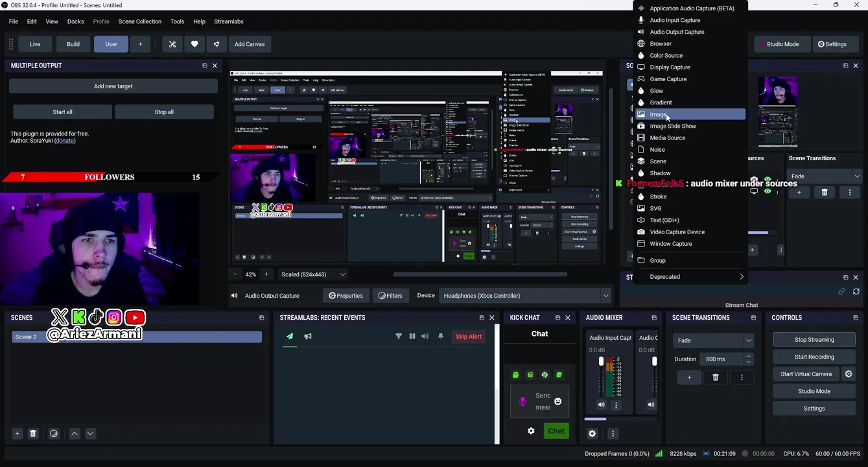Adjust the Audio Input Capture volume fader

[601, 361]
